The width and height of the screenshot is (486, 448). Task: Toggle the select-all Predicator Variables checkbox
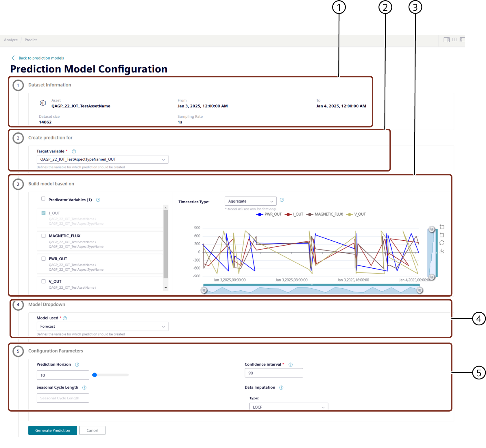click(43, 199)
